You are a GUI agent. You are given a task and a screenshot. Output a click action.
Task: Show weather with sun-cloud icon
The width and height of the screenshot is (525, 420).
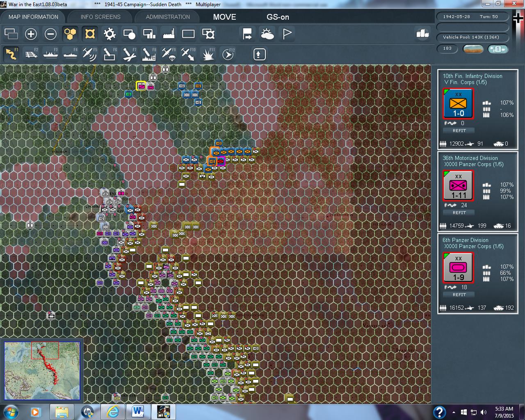coord(267,34)
